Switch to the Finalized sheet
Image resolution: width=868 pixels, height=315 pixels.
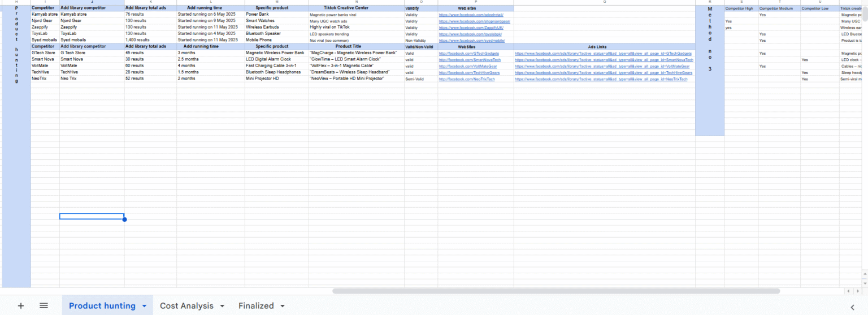pyautogui.click(x=256, y=306)
